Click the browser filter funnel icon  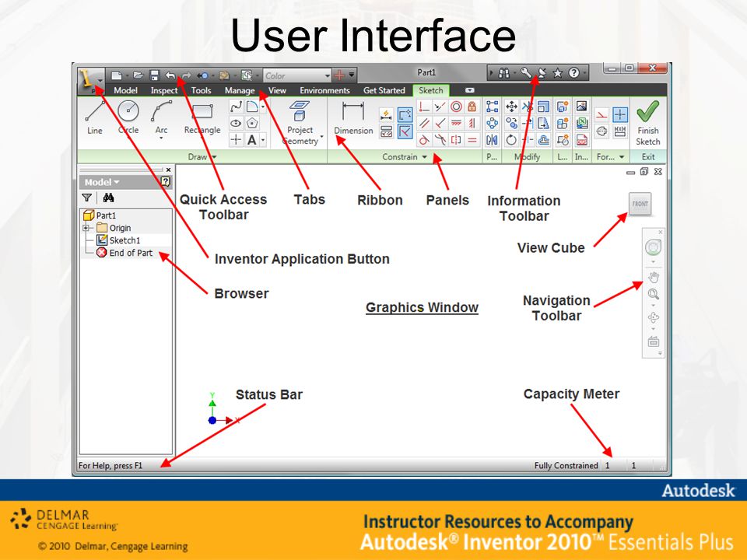[x=86, y=198]
